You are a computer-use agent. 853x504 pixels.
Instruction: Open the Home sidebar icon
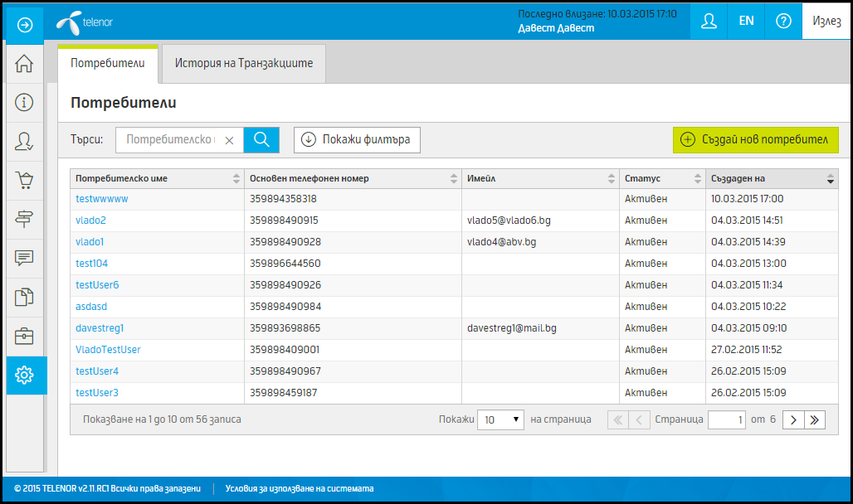[24, 64]
